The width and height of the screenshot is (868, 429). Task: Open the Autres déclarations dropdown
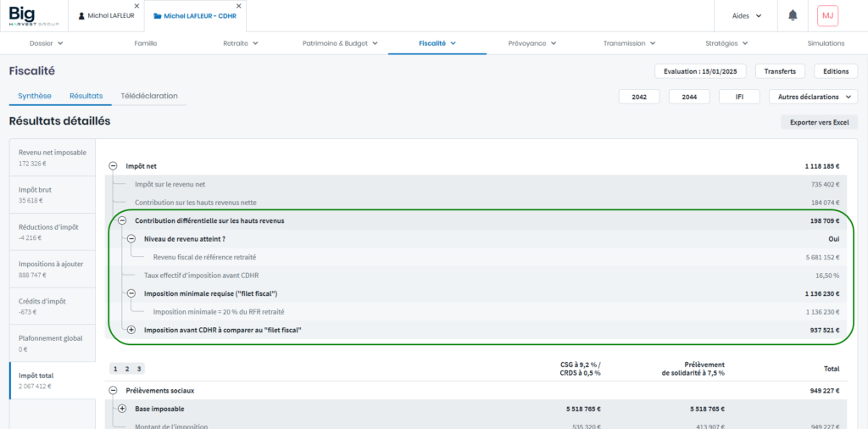[x=812, y=97]
